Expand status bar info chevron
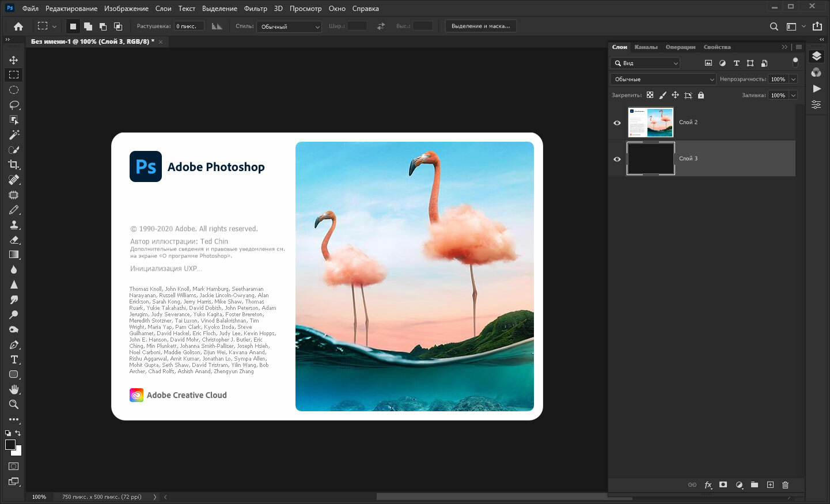Screen dimensions: 830x504 [154, 497]
